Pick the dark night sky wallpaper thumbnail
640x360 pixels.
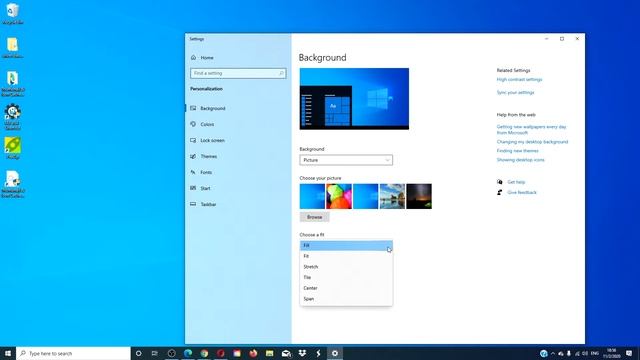[419, 196]
